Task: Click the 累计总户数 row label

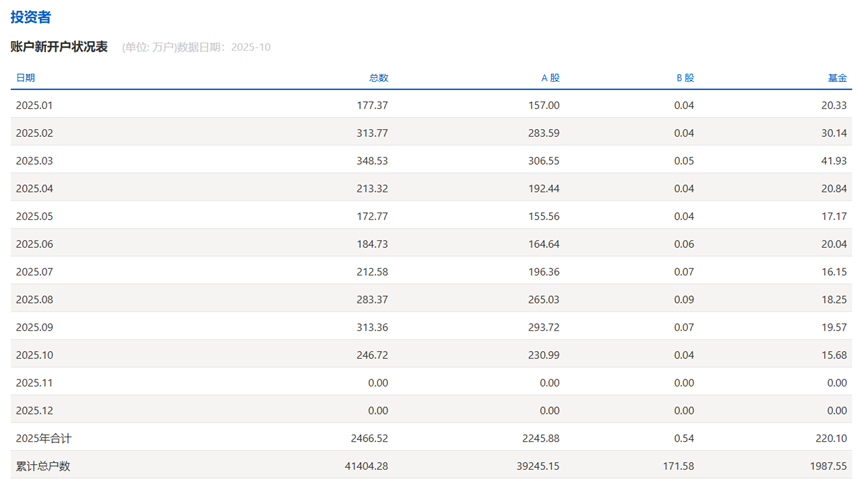Action: pyautogui.click(x=44, y=466)
